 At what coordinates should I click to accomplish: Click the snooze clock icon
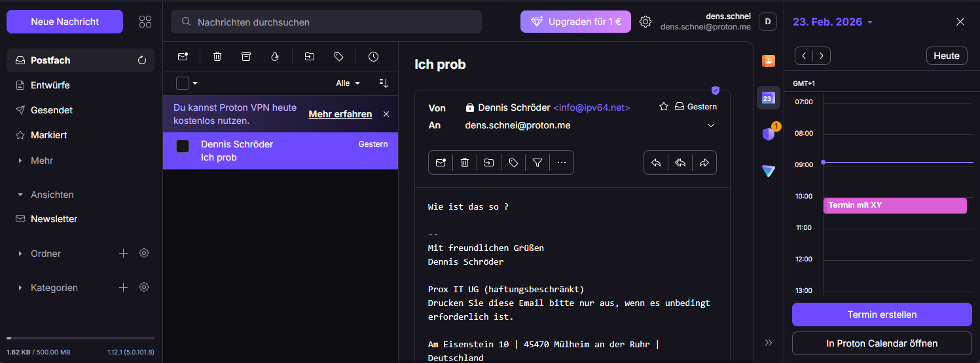pos(373,57)
